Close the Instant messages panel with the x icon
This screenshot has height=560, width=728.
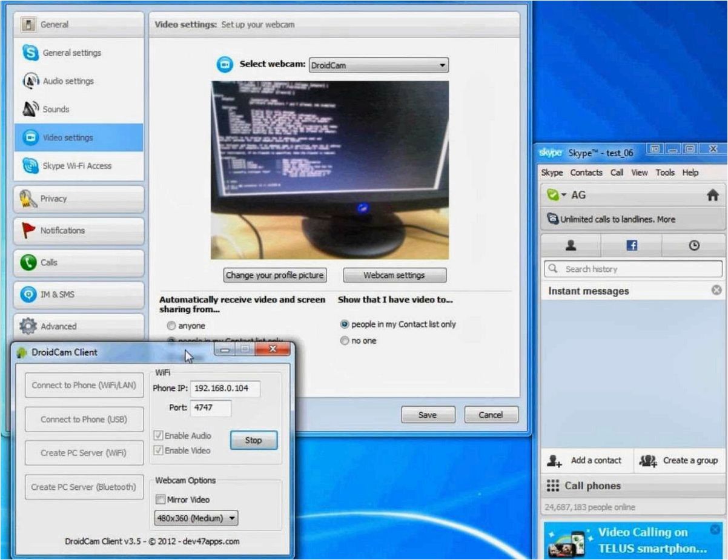tap(716, 291)
